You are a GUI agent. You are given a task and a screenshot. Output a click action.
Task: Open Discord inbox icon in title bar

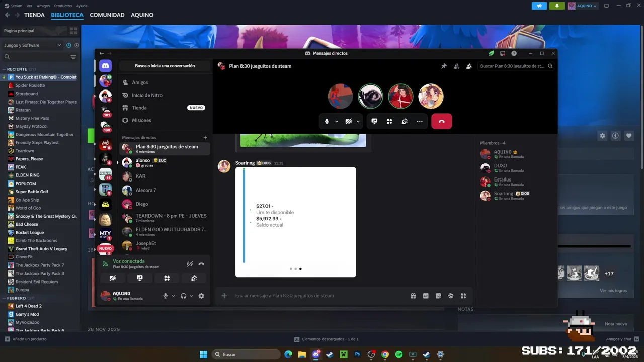pyautogui.click(x=503, y=53)
